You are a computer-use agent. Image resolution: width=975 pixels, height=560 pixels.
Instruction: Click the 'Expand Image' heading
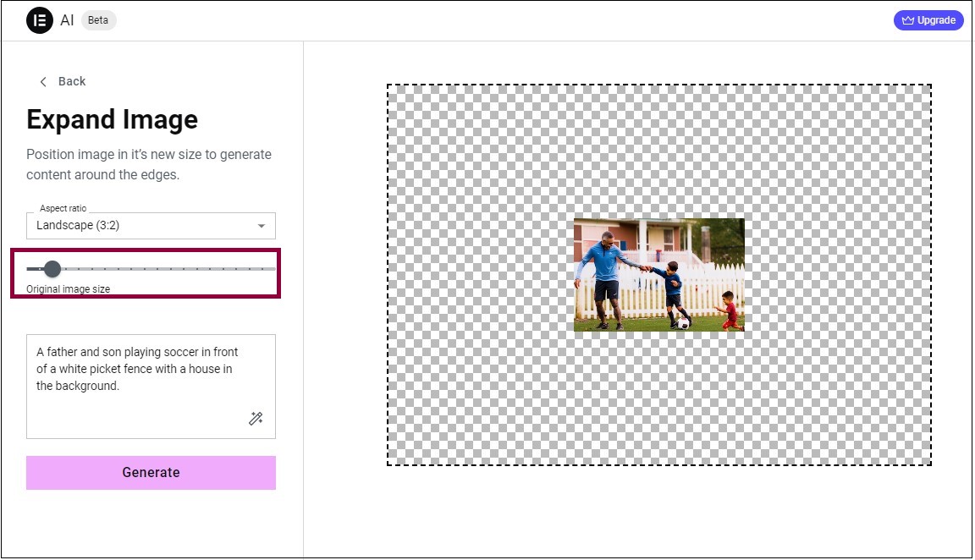pyautogui.click(x=112, y=119)
